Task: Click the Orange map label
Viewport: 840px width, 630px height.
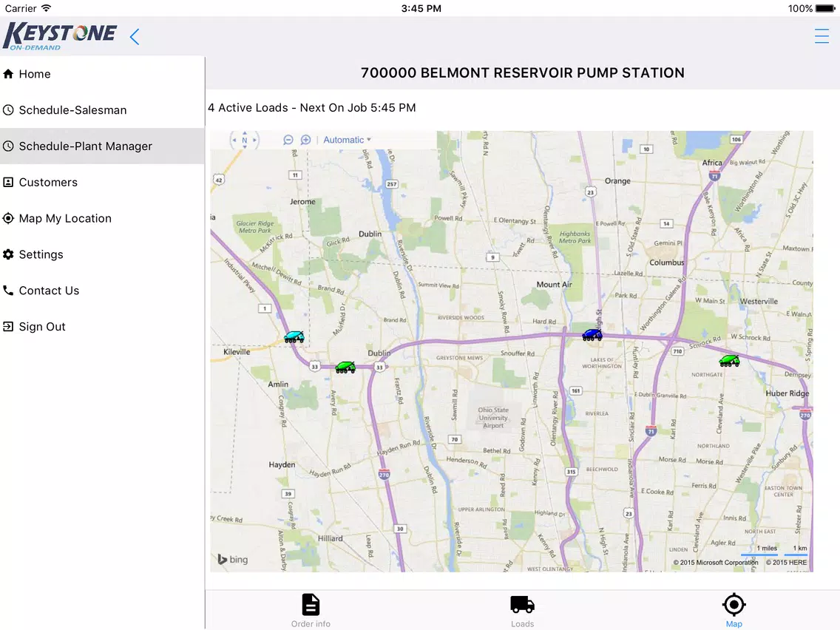Action: coord(617,181)
